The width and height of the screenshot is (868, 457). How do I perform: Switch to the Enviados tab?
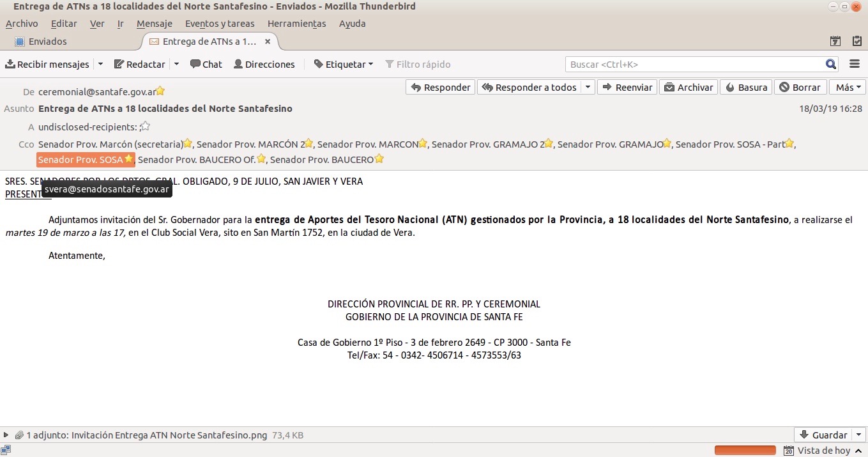pyautogui.click(x=48, y=42)
